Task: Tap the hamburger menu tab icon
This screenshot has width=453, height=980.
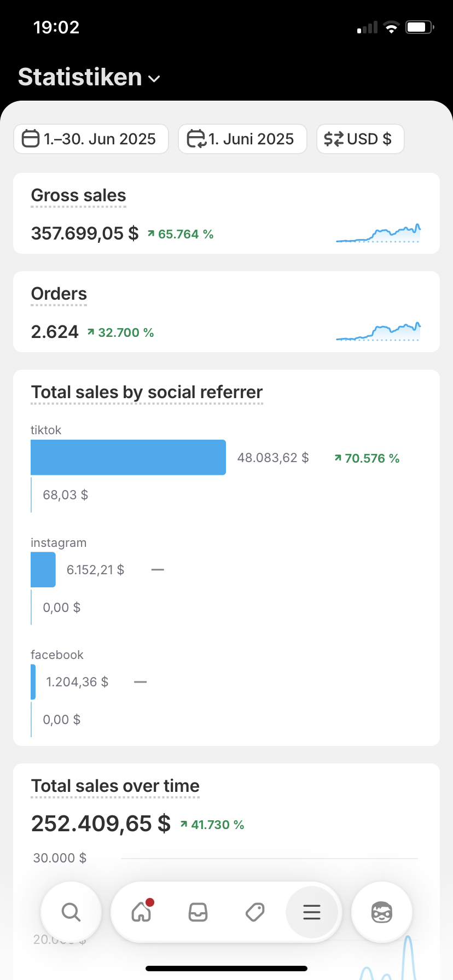Action: click(312, 912)
